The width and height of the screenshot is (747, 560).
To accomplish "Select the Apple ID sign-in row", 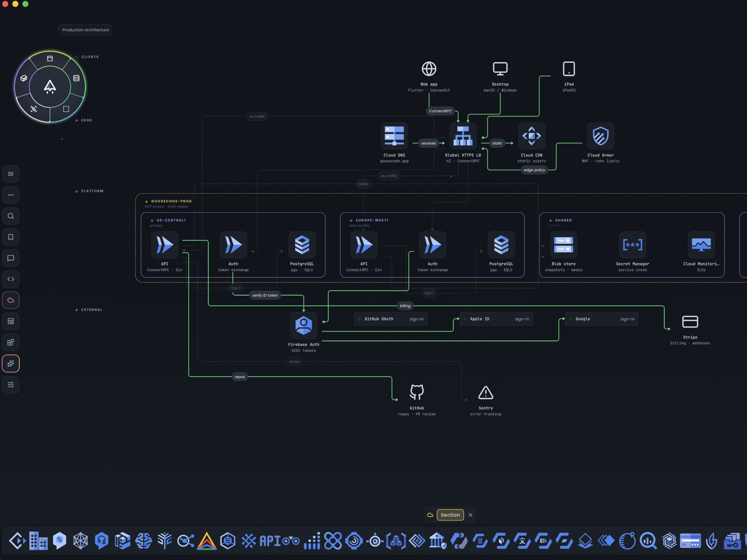I will pos(496,319).
